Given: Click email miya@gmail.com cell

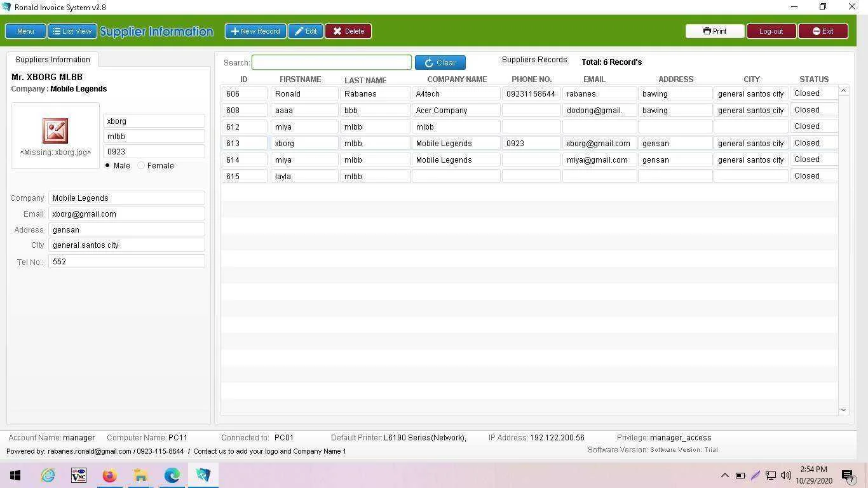Looking at the screenshot, I should point(600,160).
